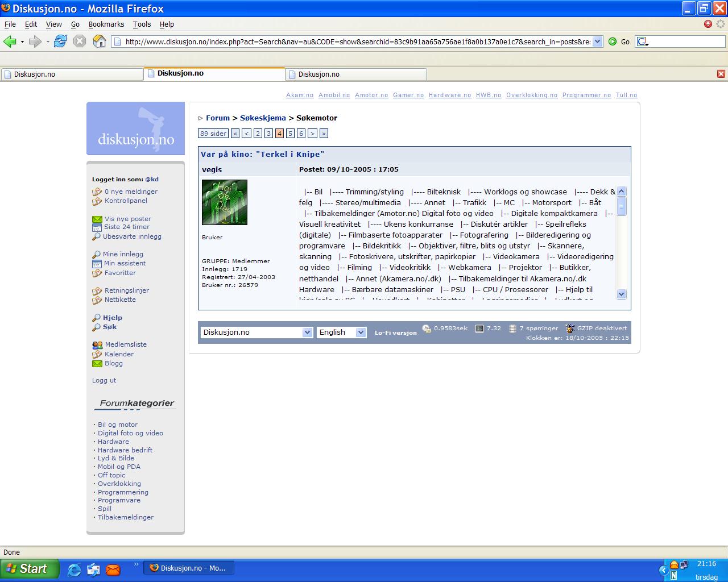Open 'Terkel i Knipe' topic title
The image size is (728, 582).
(262, 154)
